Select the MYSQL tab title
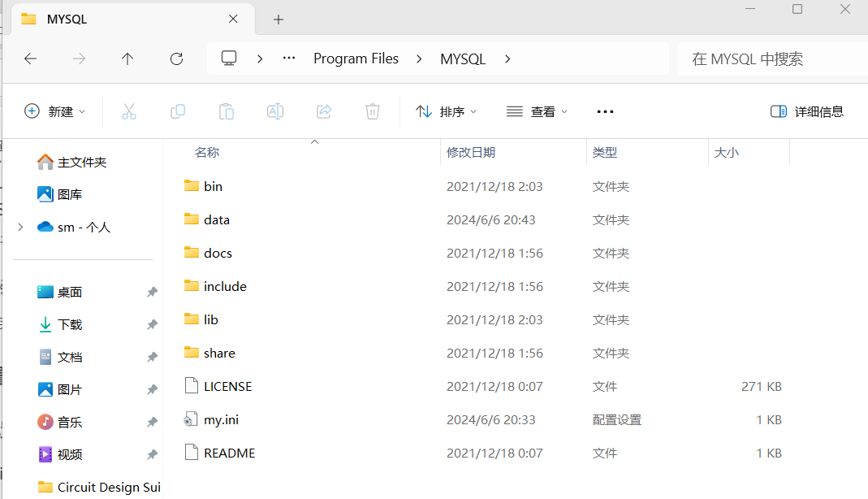Image resolution: width=868 pixels, height=499 pixels. tap(67, 20)
